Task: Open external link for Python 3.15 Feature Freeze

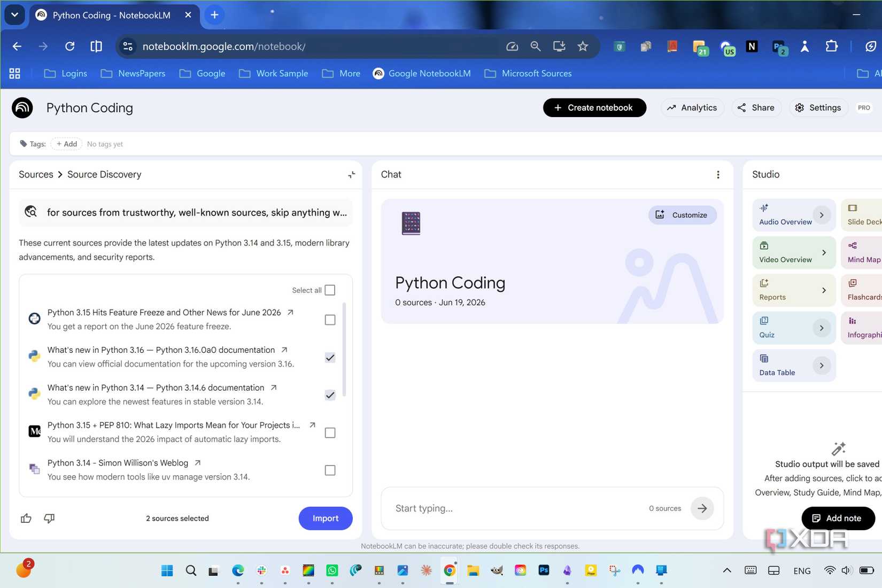Action: (290, 312)
